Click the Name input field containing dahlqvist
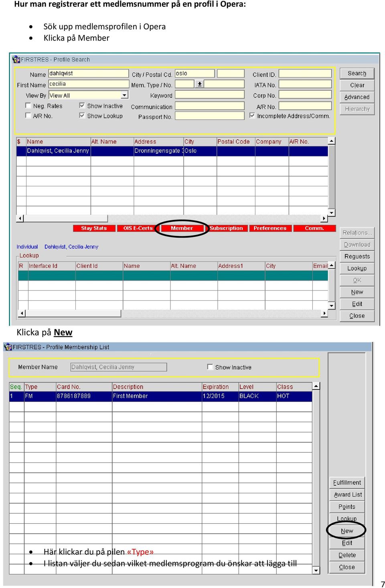This screenshot has width=385, height=588. coord(89,73)
